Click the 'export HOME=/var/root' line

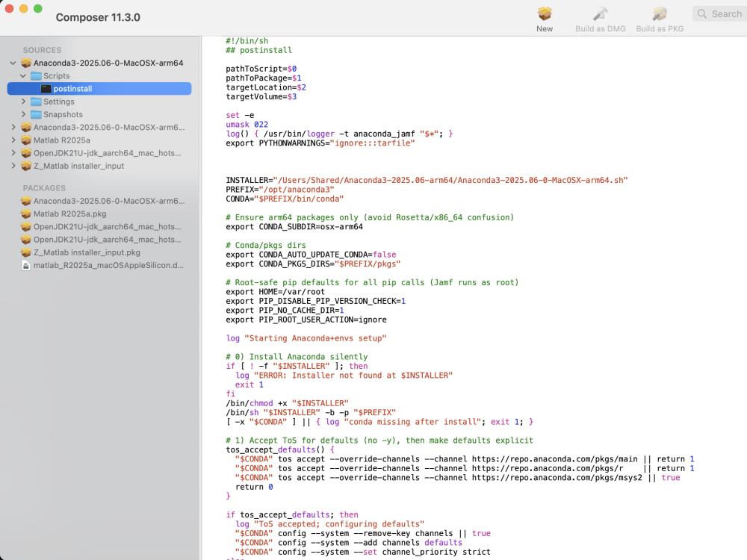pos(275,292)
